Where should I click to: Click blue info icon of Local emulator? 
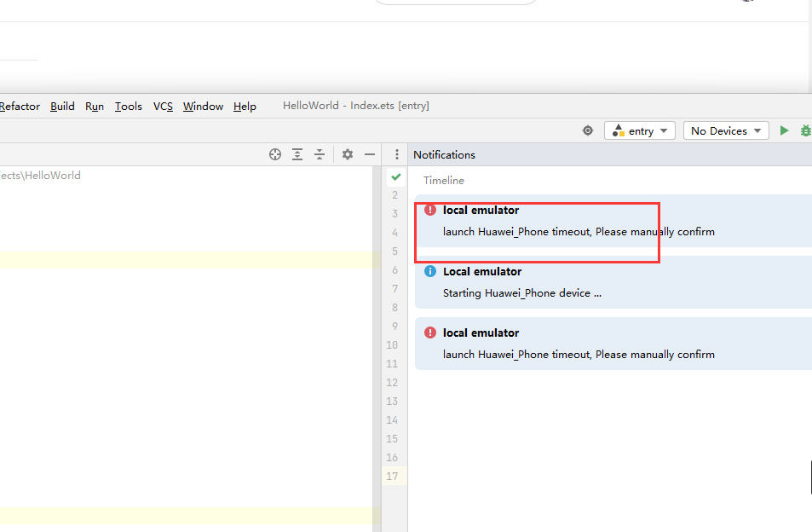(429, 271)
